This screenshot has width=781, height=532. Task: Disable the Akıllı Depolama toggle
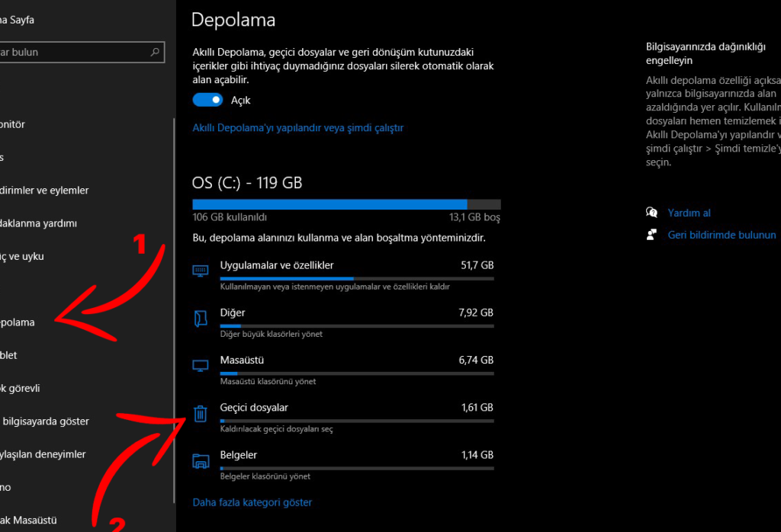tap(207, 100)
